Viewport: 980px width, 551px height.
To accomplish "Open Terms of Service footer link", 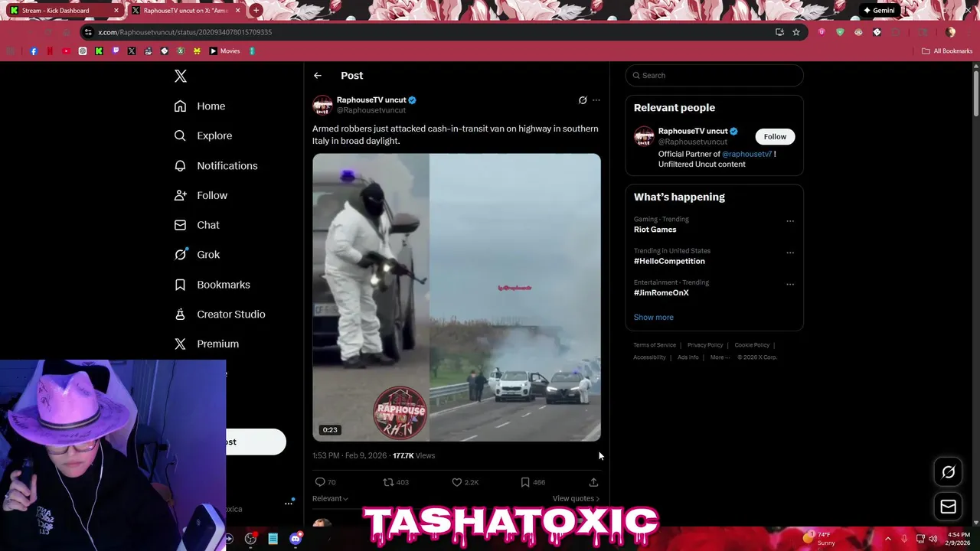I will (655, 345).
